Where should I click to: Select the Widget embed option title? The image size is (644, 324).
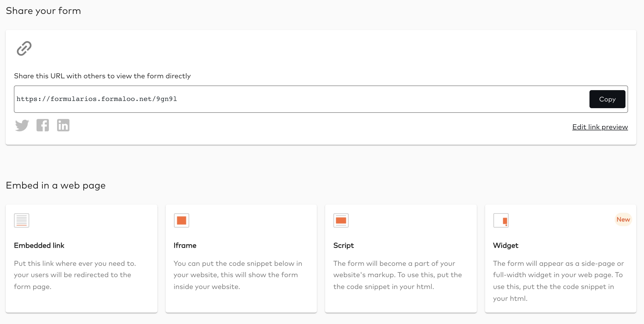[506, 245]
